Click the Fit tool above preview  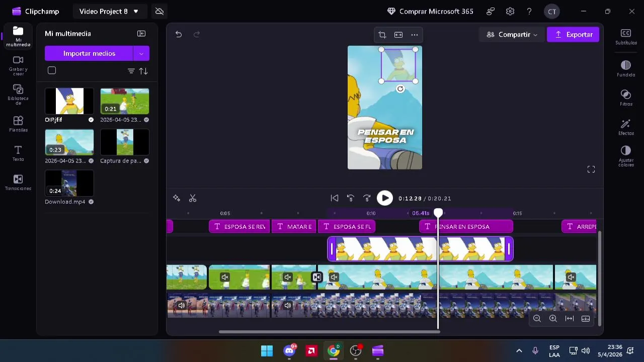pyautogui.click(x=398, y=35)
